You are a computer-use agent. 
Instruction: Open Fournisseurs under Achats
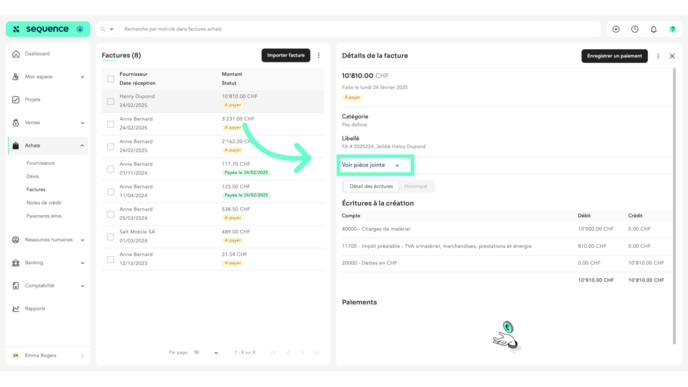click(x=40, y=163)
